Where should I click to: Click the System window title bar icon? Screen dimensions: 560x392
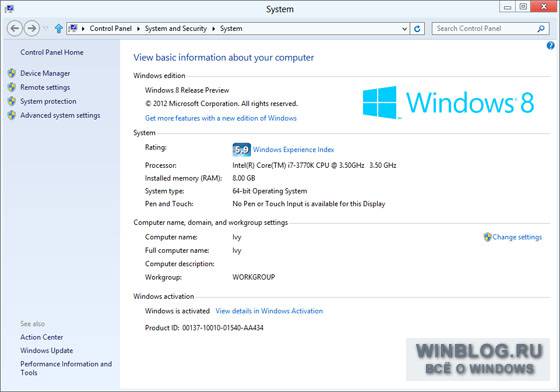coord(9,9)
